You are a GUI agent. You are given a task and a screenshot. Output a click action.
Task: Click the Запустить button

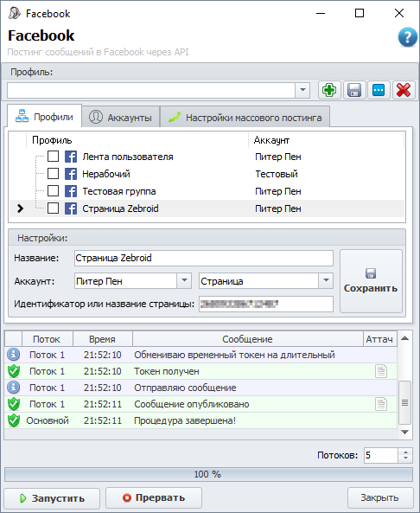52,498
